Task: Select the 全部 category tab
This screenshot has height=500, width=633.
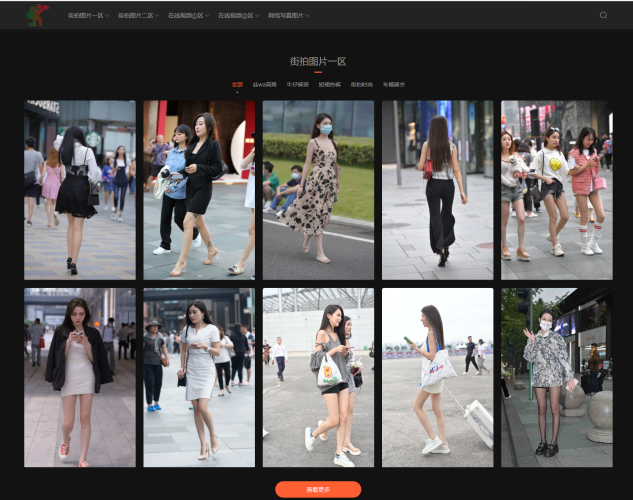Action: click(237, 85)
